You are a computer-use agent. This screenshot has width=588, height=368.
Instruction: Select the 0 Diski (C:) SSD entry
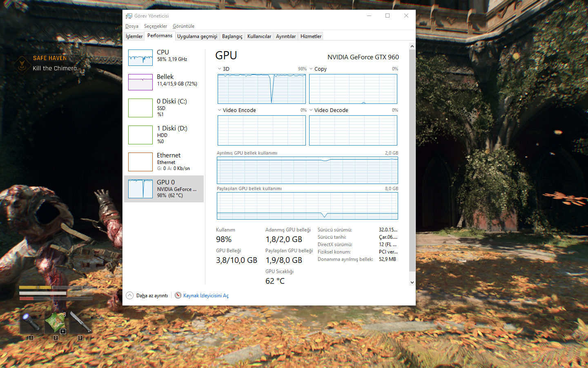[164, 108]
